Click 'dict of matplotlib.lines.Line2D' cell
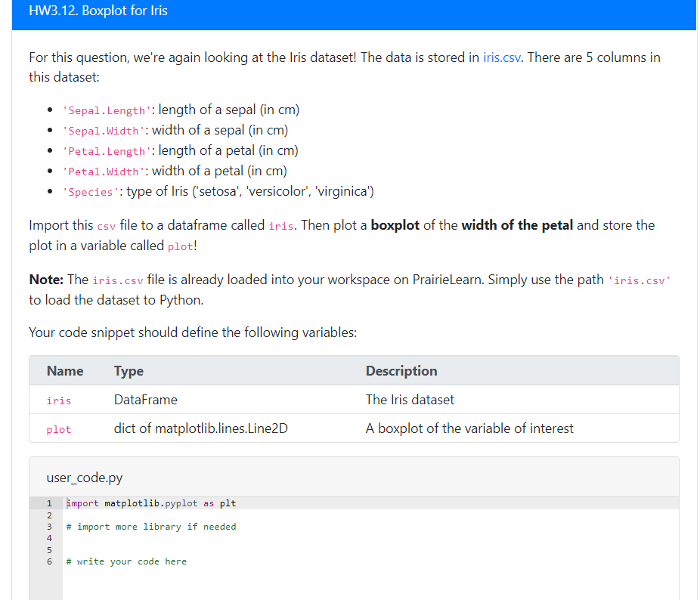The width and height of the screenshot is (700, 600). (201, 428)
